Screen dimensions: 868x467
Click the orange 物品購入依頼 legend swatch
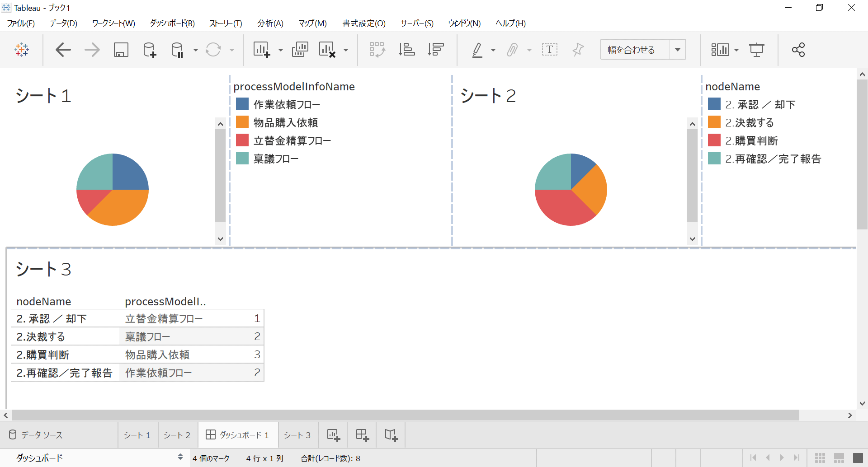tap(242, 122)
